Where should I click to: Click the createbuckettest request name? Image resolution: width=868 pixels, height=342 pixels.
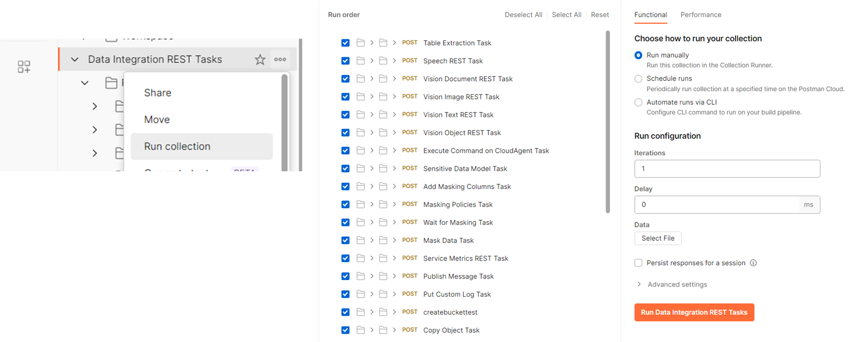coord(450,312)
